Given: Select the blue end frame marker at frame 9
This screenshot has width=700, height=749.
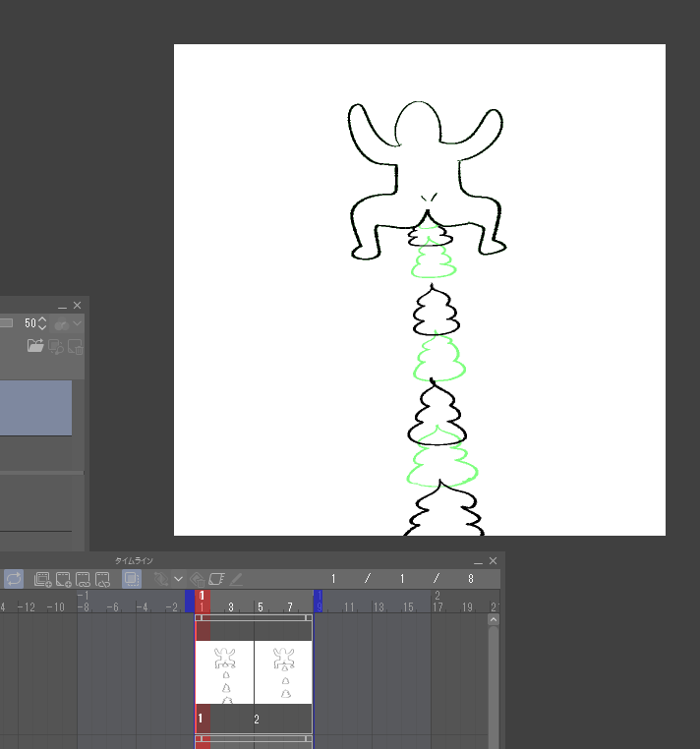Looking at the screenshot, I should point(319,601).
